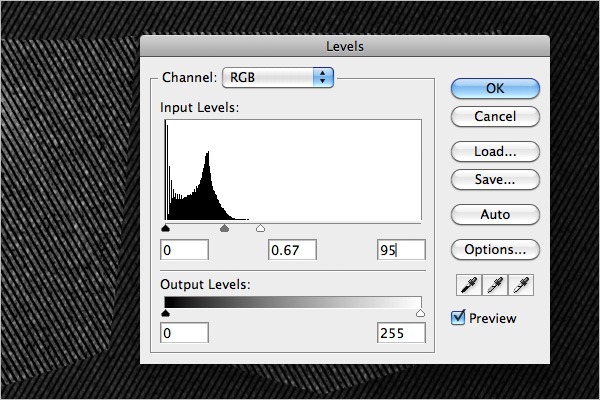600x400 pixels.
Task: Click the OK button
Action: tap(495, 88)
